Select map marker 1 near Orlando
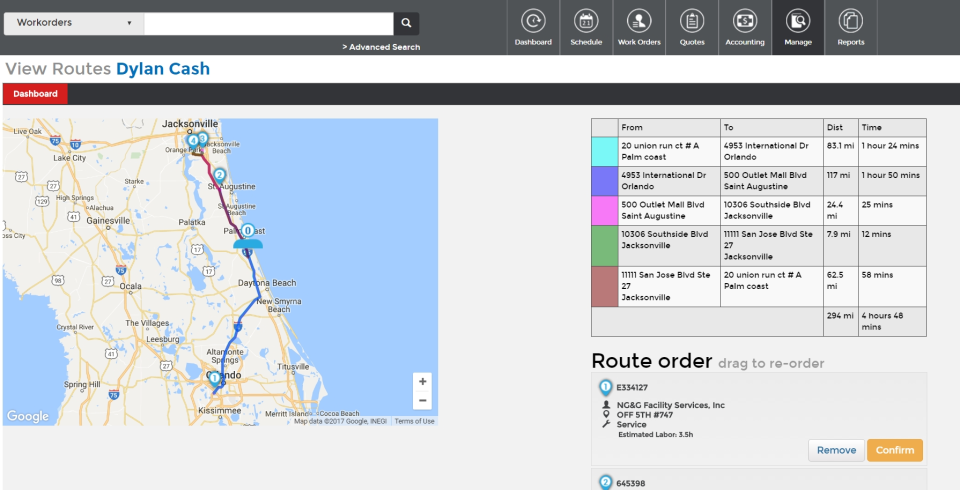This screenshot has height=490, width=960. pos(214,379)
